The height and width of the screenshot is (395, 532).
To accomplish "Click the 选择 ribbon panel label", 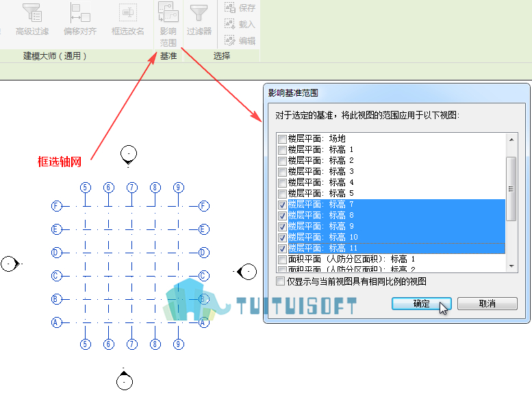I will tap(222, 56).
